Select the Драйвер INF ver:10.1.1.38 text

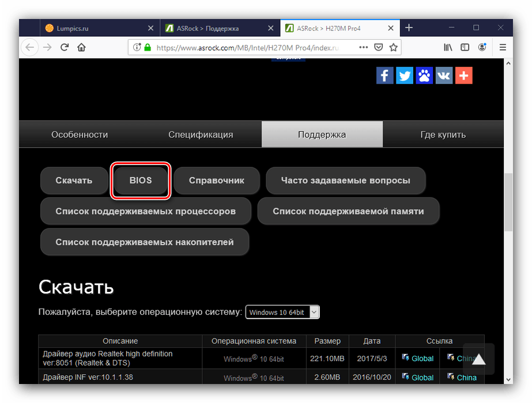(x=88, y=377)
